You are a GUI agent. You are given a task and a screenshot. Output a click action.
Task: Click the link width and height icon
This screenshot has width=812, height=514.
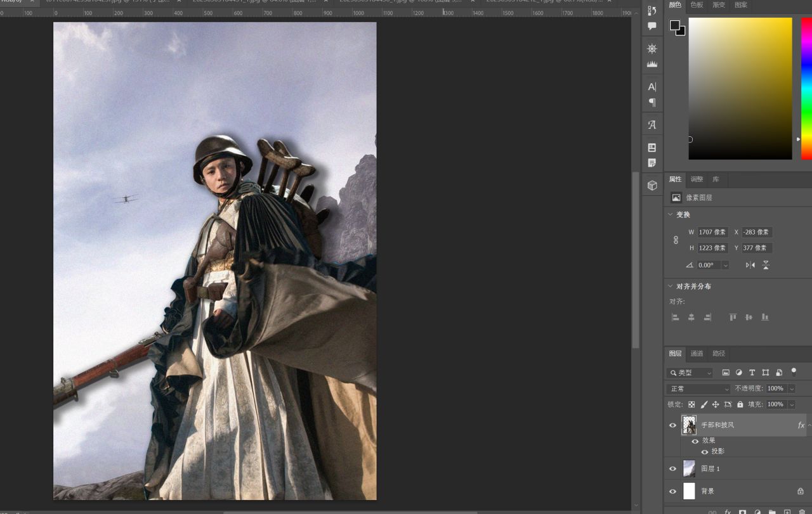click(x=676, y=240)
